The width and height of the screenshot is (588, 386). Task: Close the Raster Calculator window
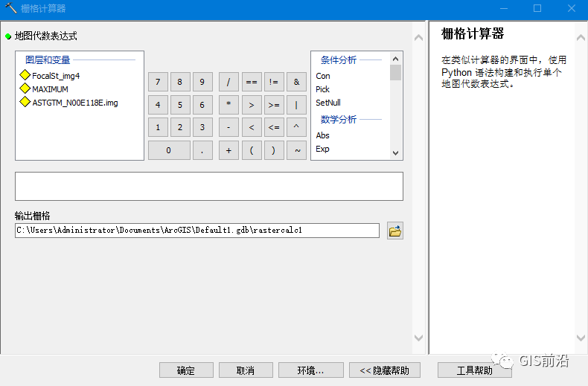coord(571,8)
